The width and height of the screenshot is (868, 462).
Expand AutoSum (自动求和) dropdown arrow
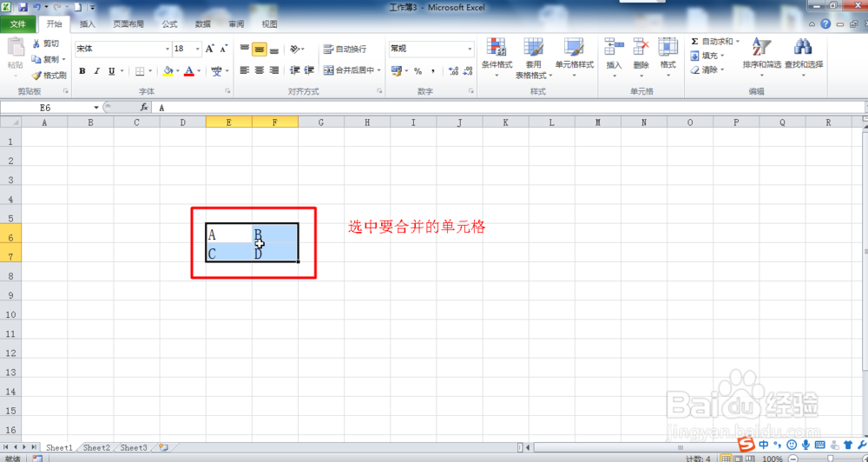tap(737, 42)
